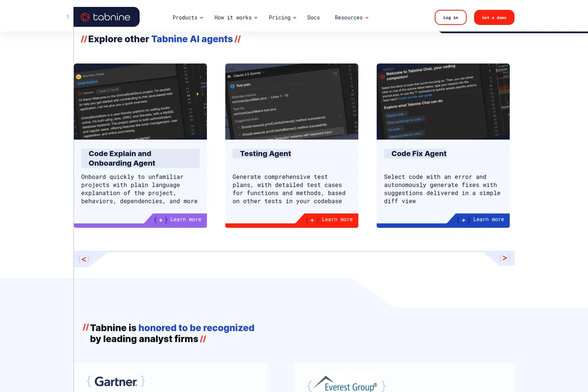Click the Get a demo button
The image size is (588, 392).
[x=494, y=18]
